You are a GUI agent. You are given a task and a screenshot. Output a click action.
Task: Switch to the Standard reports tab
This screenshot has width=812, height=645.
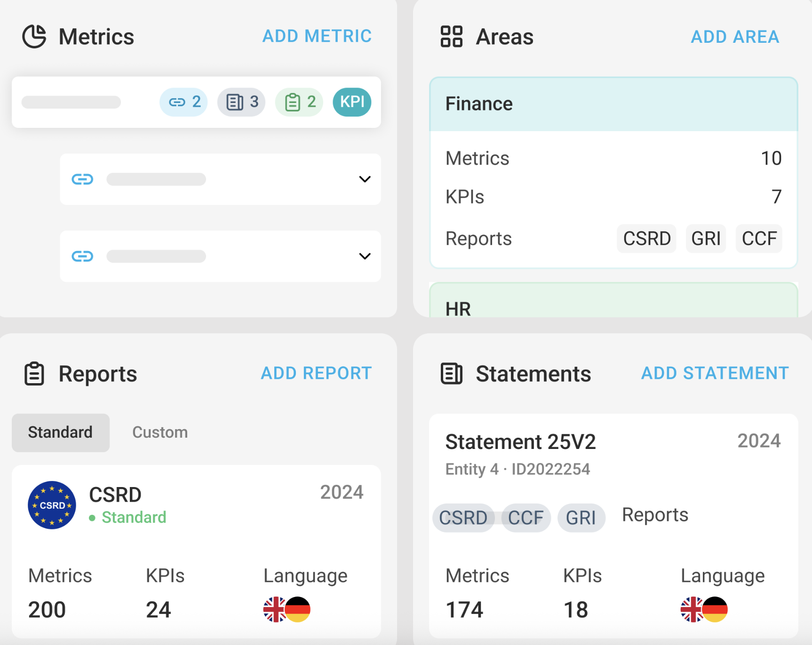click(x=61, y=433)
